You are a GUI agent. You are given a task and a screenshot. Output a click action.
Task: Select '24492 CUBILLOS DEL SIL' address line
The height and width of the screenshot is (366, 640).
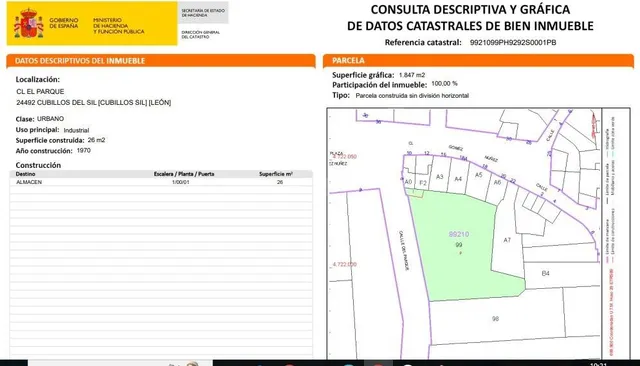tap(93, 102)
